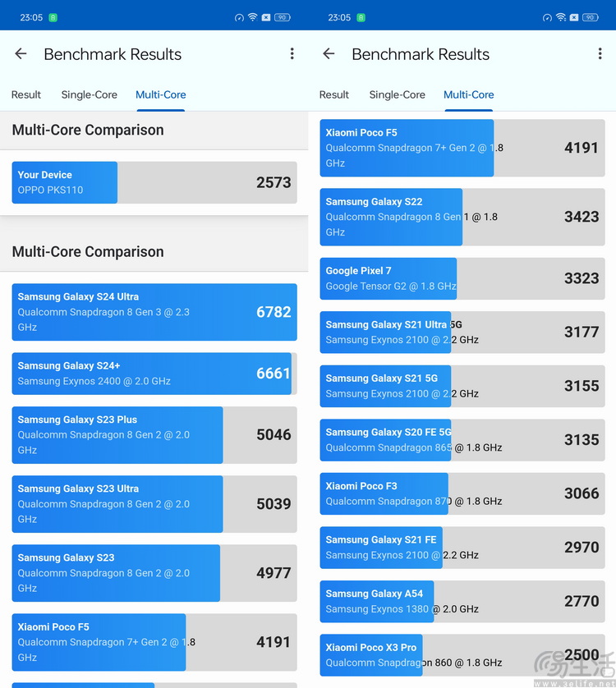Switch to Result tab on left screen
This screenshot has height=688, width=616.
click(26, 95)
